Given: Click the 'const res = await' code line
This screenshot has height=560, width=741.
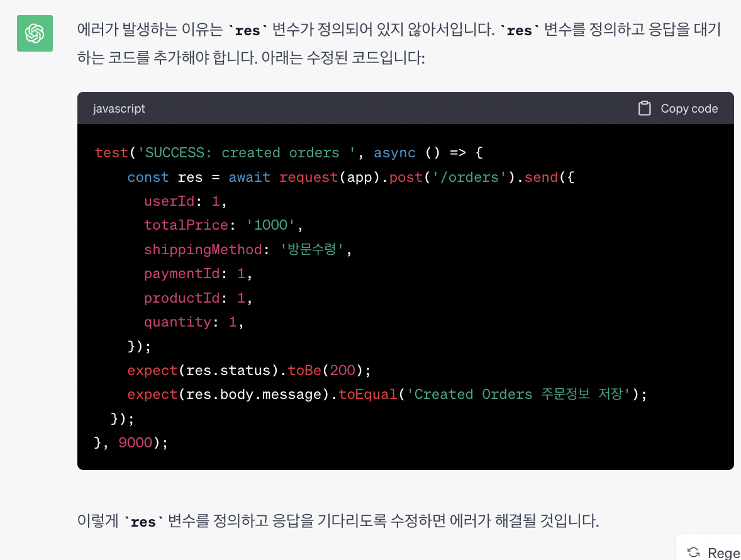Looking at the screenshot, I should (350, 177).
